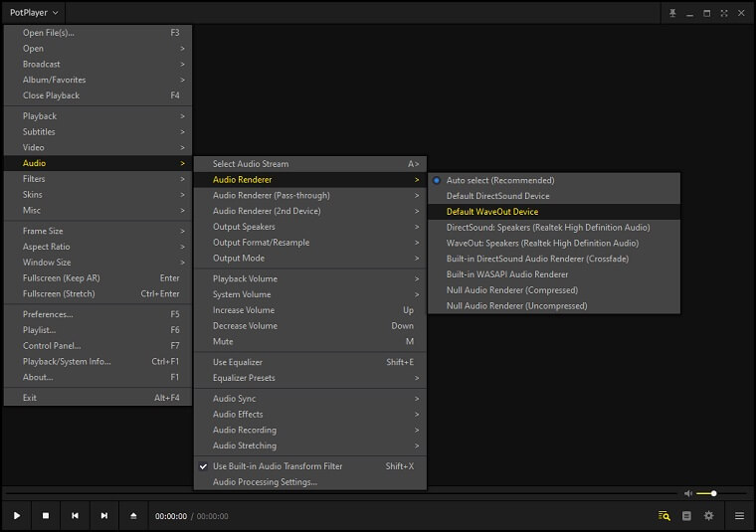Select Null Audio Renderer (Uncompressed)
This screenshot has height=532, width=756.
(x=554, y=305)
